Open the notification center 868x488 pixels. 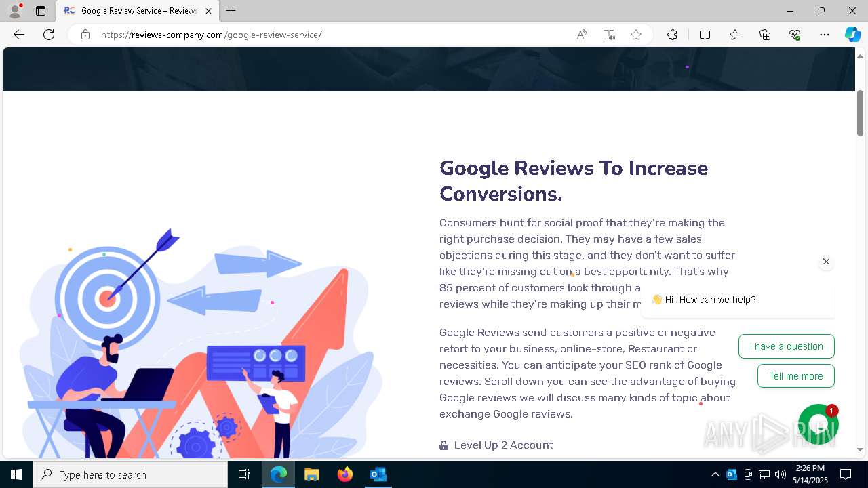point(846,474)
